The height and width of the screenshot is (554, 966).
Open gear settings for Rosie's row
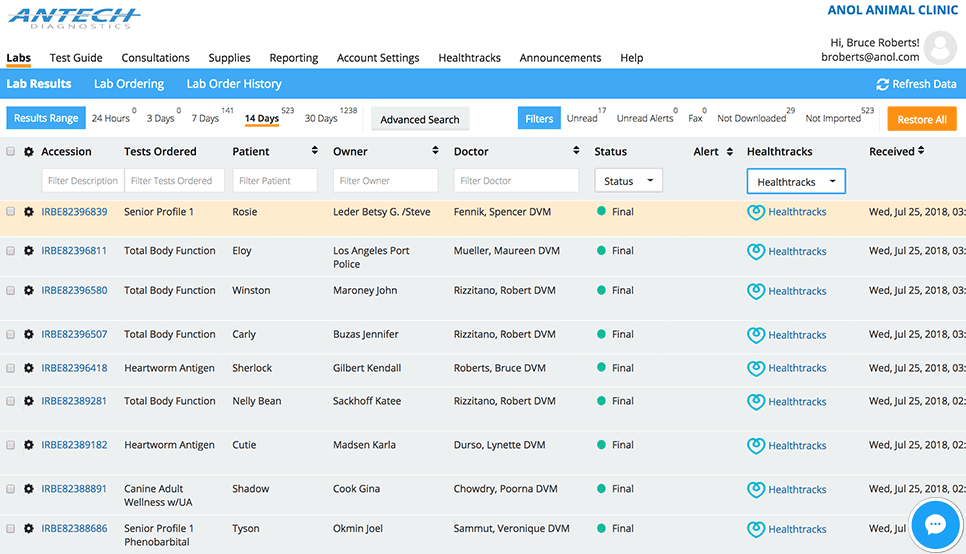coord(29,212)
